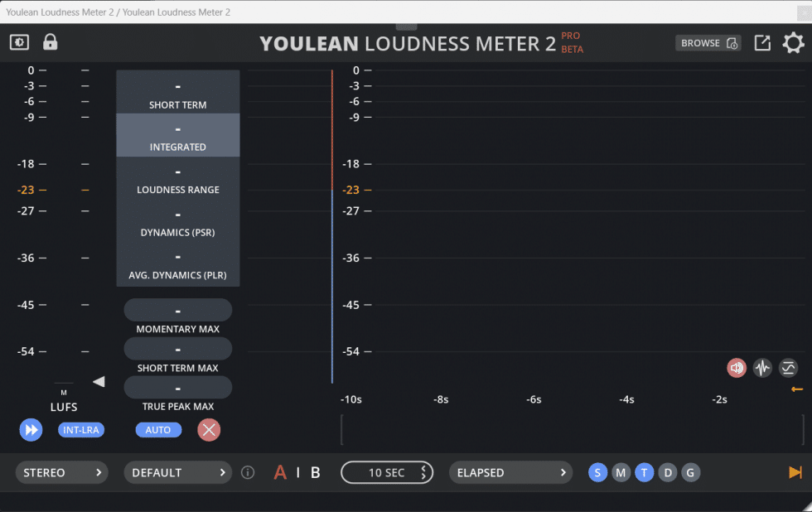Click the LUFS unit label
This screenshot has width=812, height=512.
pyautogui.click(x=64, y=408)
